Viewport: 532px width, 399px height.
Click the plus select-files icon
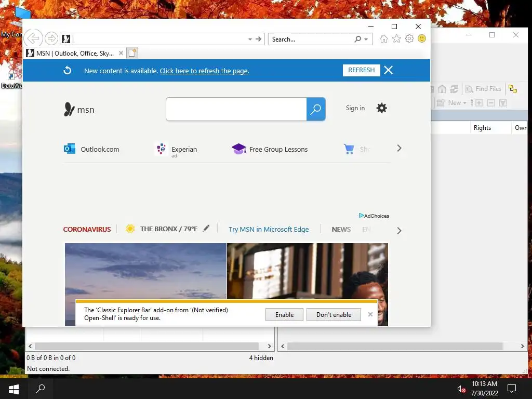[478, 103]
